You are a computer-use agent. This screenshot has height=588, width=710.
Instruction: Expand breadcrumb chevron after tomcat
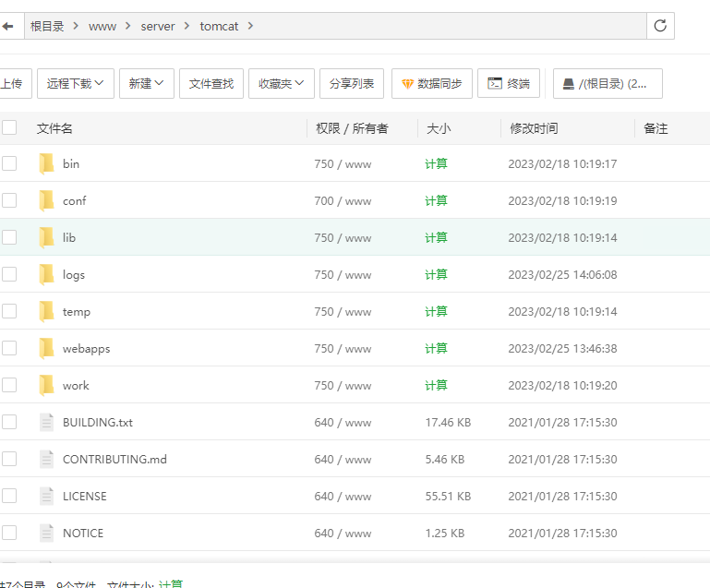(250, 26)
